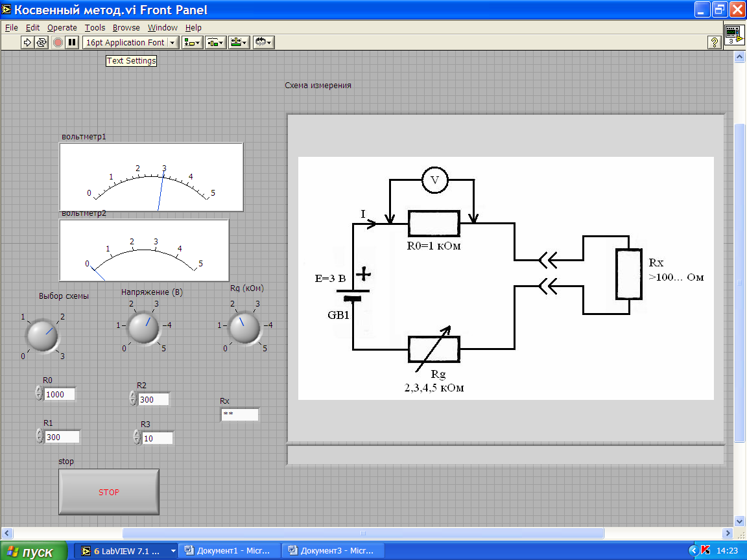Click the Abort Execution button
747x560 pixels.
58,42
